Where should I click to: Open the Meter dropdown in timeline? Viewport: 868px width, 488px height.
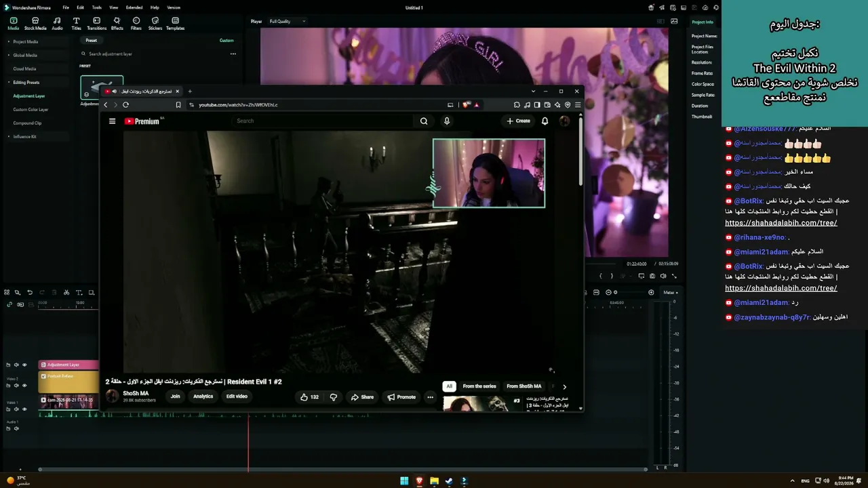(x=671, y=293)
